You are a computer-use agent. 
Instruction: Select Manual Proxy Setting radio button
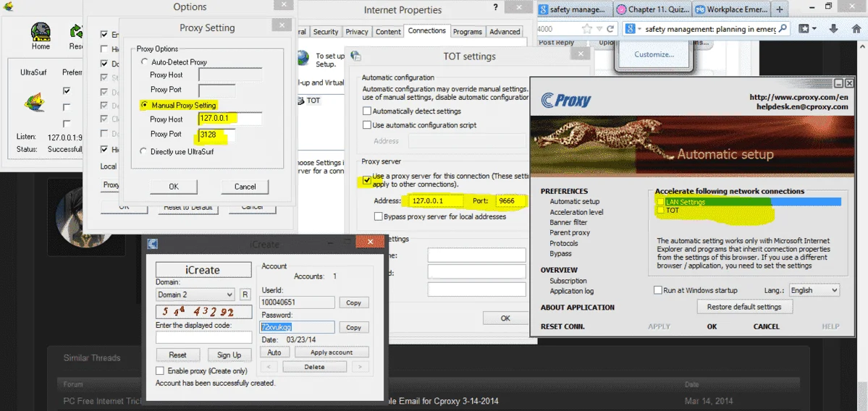[x=145, y=104]
